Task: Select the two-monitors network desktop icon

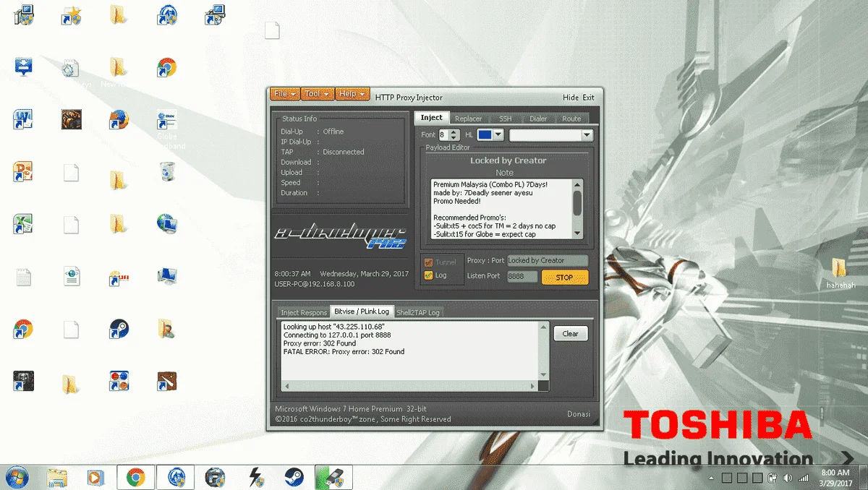Action: click(167, 276)
